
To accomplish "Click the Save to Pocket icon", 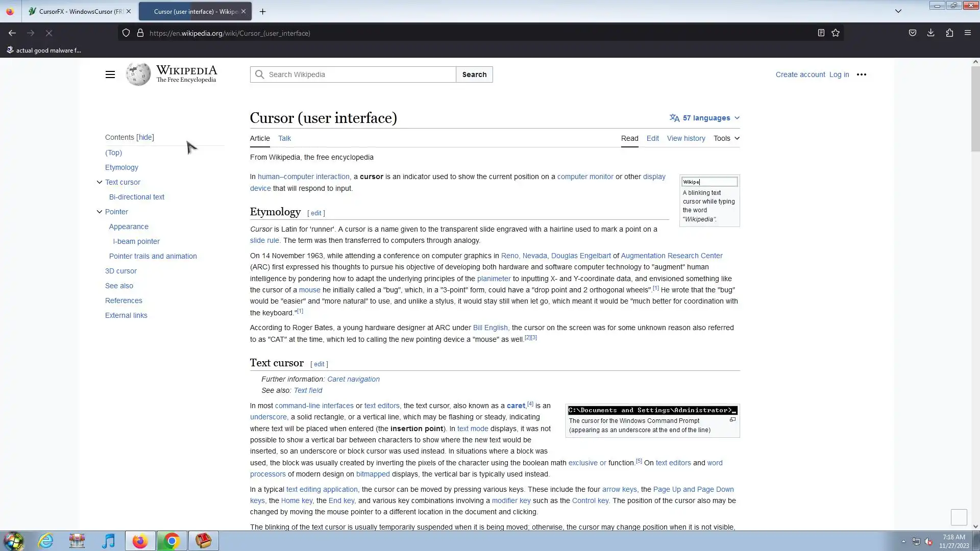I will click(x=912, y=33).
